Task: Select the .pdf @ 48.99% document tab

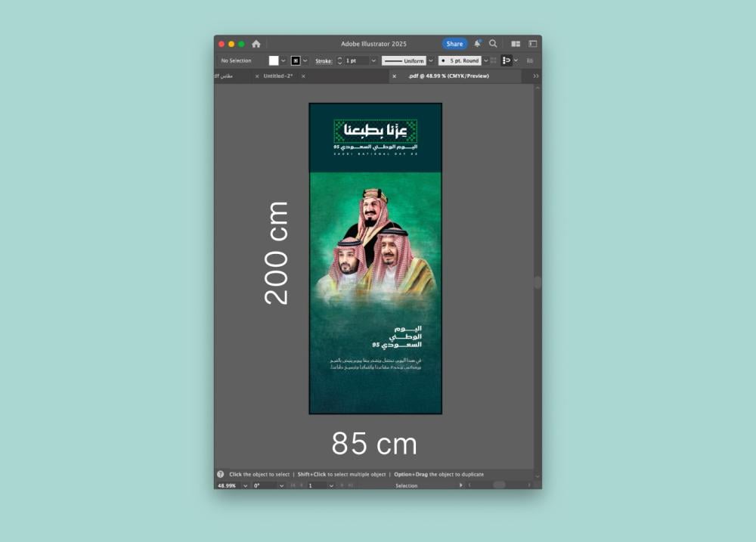Action: [448, 76]
